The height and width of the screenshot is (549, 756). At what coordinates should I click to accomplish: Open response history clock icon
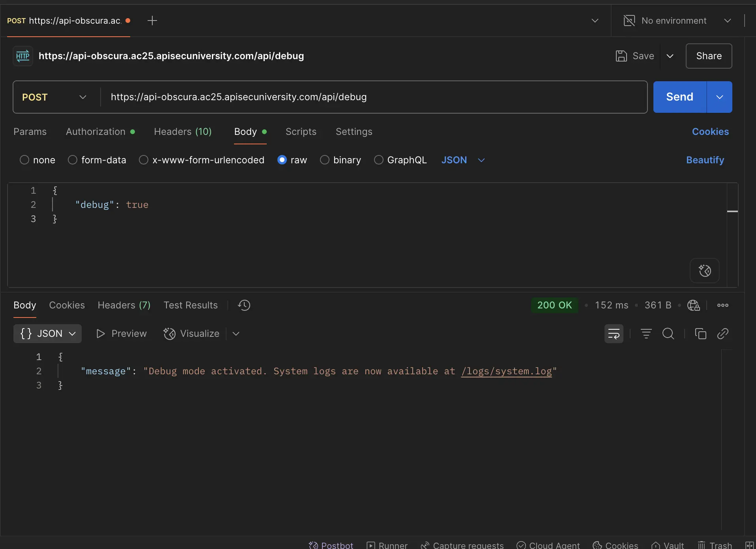pos(244,305)
